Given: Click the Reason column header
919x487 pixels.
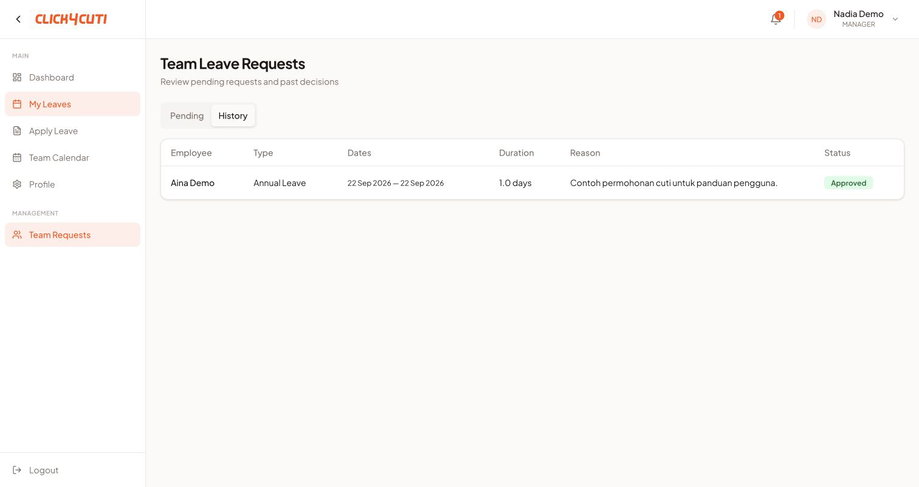Looking at the screenshot, I should click(585, 153).
